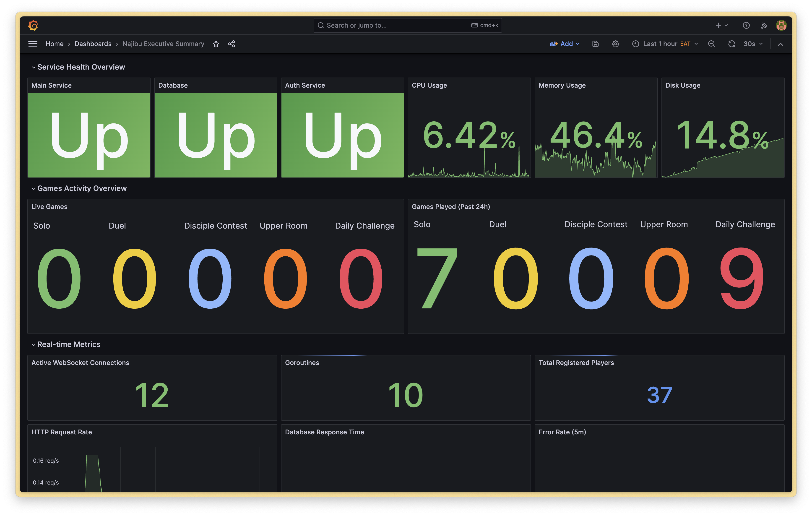This screenshot has height=516, width=812.
Task: Click Goroutines value 10
Action: click(x=406, y=395)
